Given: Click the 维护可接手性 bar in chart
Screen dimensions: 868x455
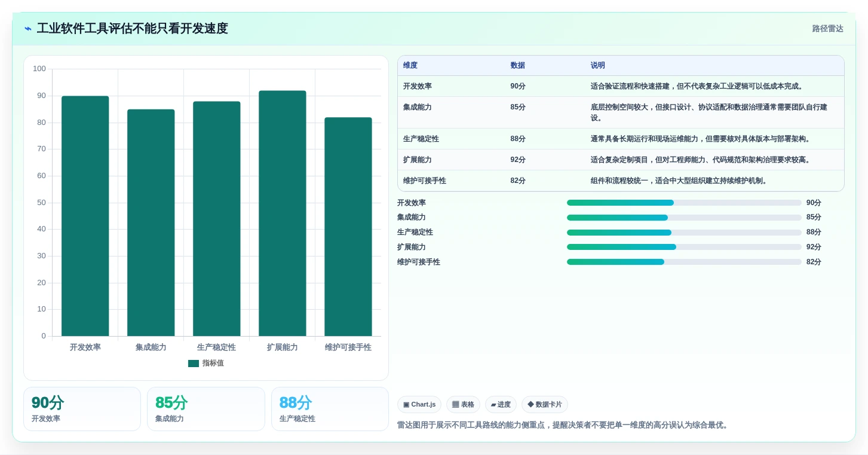Looking at the screenshot, I should tap(348, 227).
